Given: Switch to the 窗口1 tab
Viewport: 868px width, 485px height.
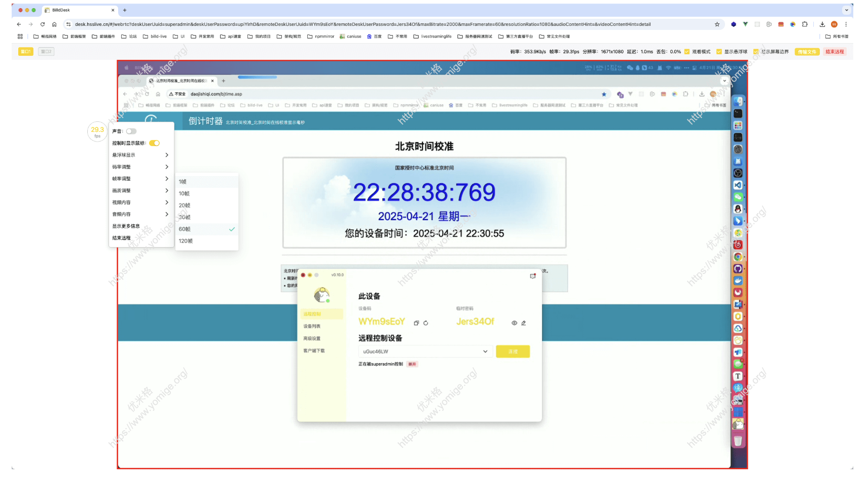Looking at the screenshot, I should tap(25, 51).
